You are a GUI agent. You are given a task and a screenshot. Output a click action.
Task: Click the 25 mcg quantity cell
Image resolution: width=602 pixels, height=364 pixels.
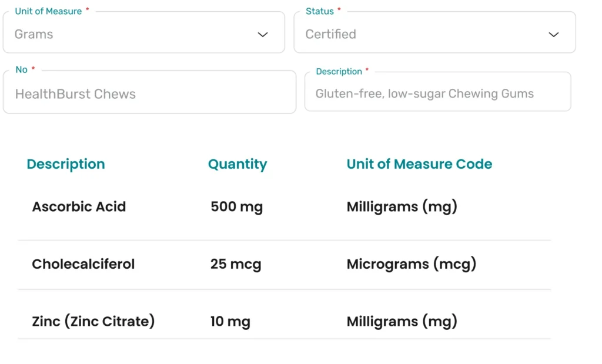(235, 264)
